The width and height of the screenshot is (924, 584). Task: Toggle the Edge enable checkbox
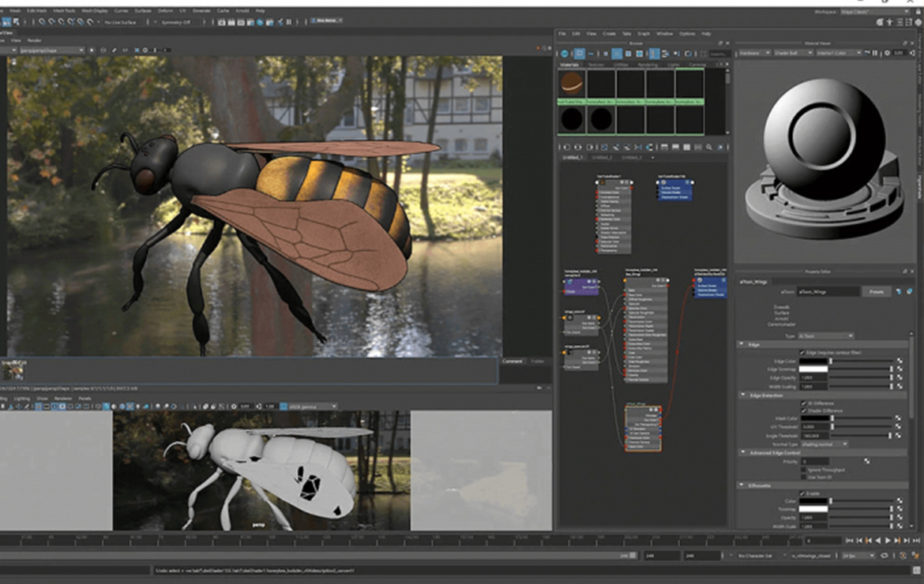[802, 353]
